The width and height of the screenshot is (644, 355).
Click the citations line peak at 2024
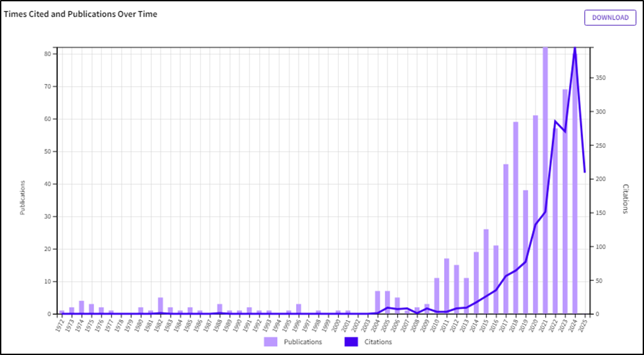[x=575, y=47]
